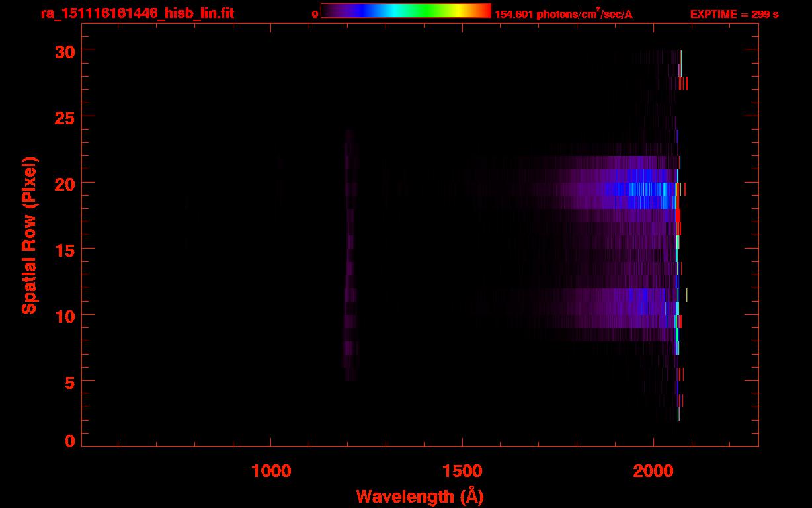The height and width of the screenshot is (508, 812).
Task: Click the vertical emission line near 1200 Å
Action: 350,255
